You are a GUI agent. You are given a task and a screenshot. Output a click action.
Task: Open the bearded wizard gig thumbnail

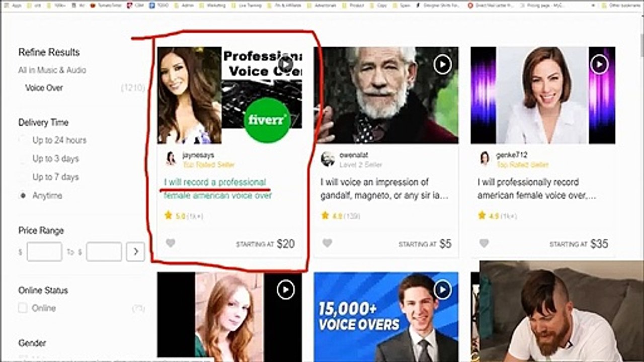tap(386, 96)
